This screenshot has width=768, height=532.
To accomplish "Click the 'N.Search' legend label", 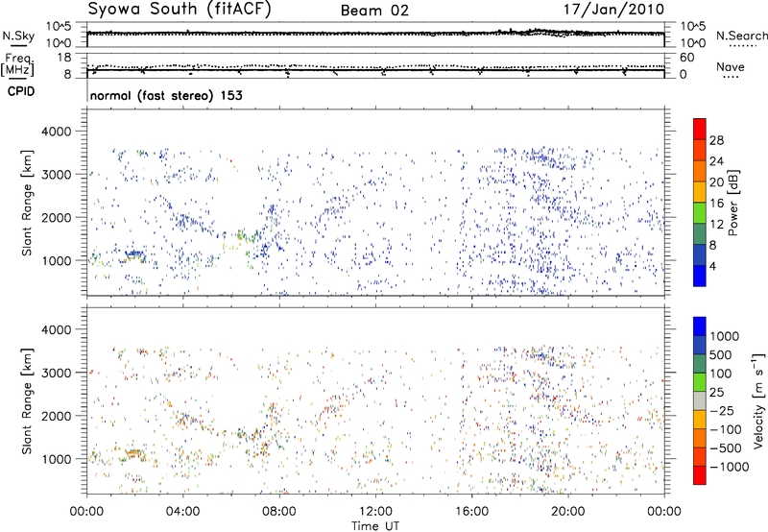I will [x=741, y=36].
